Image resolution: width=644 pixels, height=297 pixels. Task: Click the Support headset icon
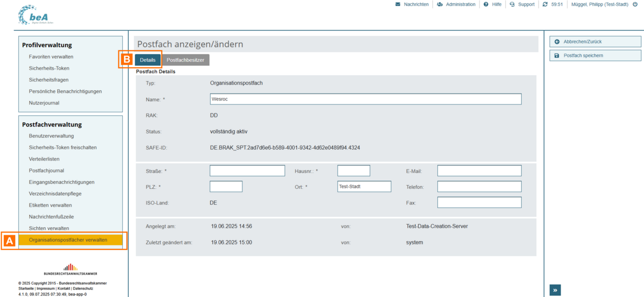(512, 4)
